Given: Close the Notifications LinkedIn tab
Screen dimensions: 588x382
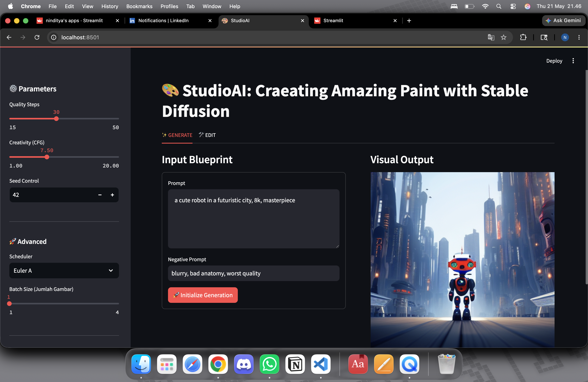Looking at the screenshot, I should (210, 20).
